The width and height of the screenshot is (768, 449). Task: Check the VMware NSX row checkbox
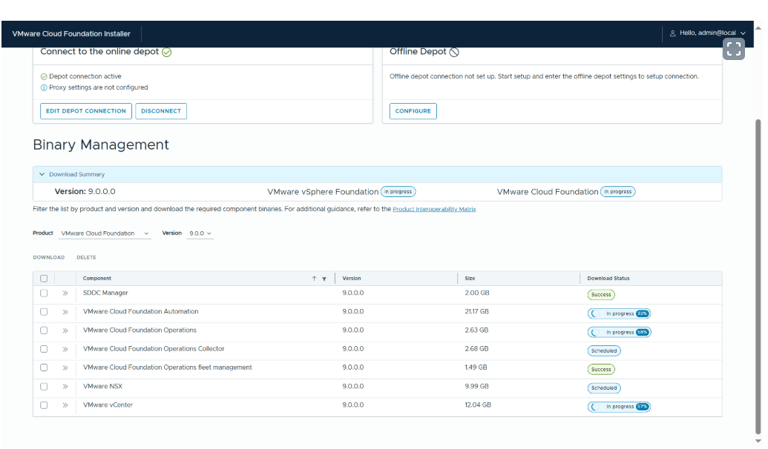[44, 387]
